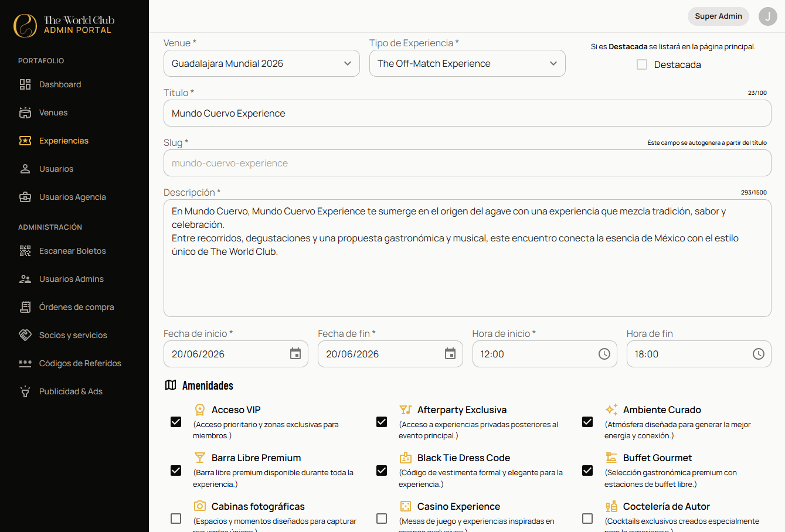Uncheck the Ambiente Curado amenity
The width and height of the screenshot is (785, 532).
[x=587, y=422]
